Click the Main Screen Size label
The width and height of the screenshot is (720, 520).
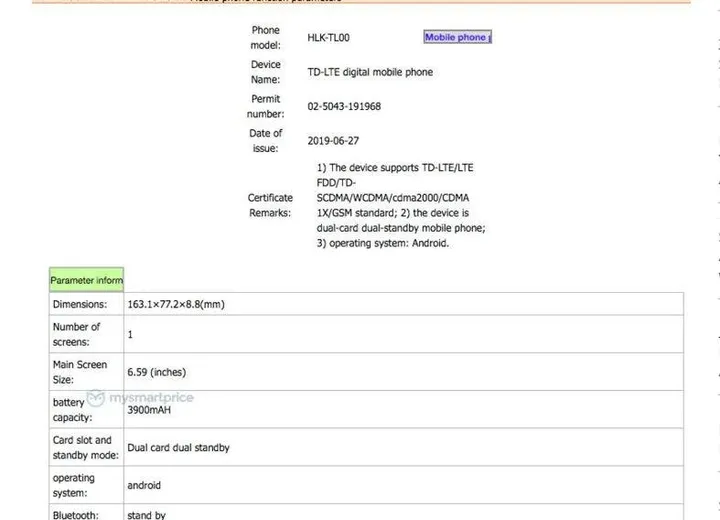click(80, 372)
